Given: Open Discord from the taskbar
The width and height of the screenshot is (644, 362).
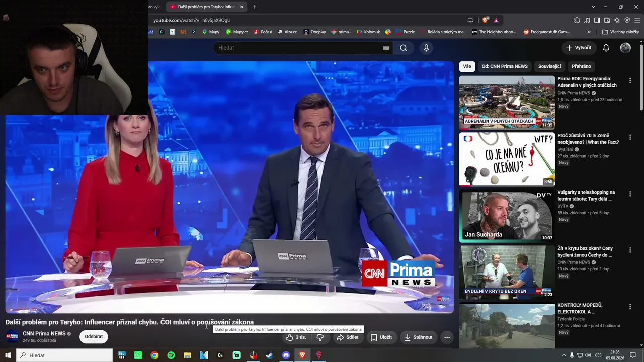Looking at the screenshot, I should 286,355.
